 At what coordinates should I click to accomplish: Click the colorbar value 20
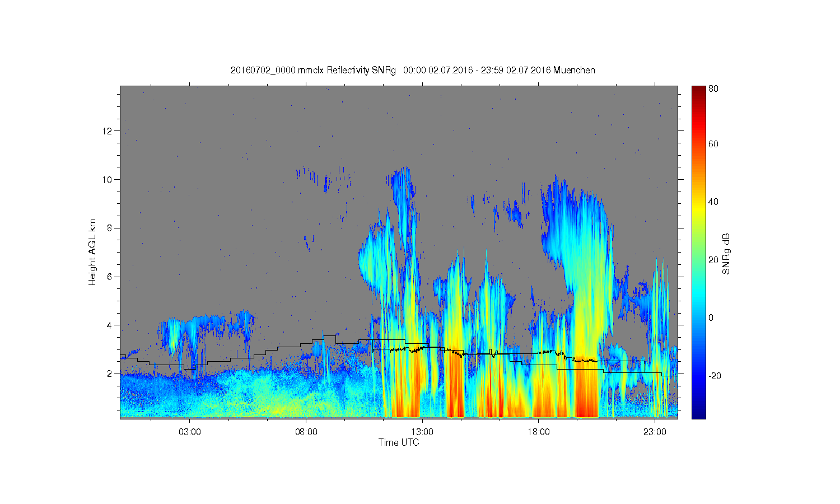(713, 260)
